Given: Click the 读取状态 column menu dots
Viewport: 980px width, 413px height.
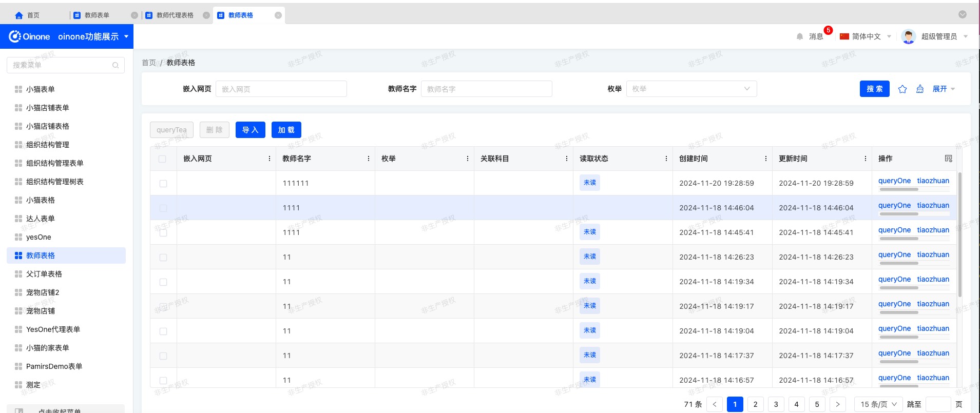Looking at the screenshot, I should 666,159.
